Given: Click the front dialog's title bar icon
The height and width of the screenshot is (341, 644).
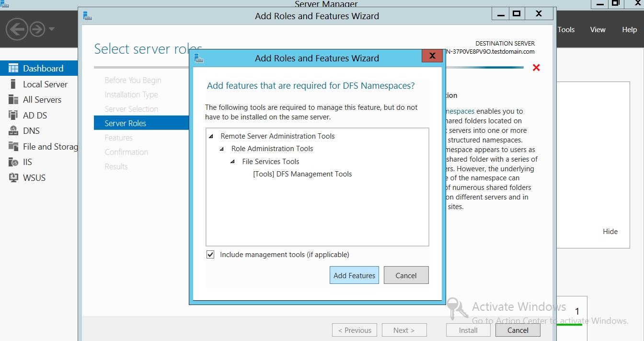Looking at the screenshot, I should click(198, 58).
